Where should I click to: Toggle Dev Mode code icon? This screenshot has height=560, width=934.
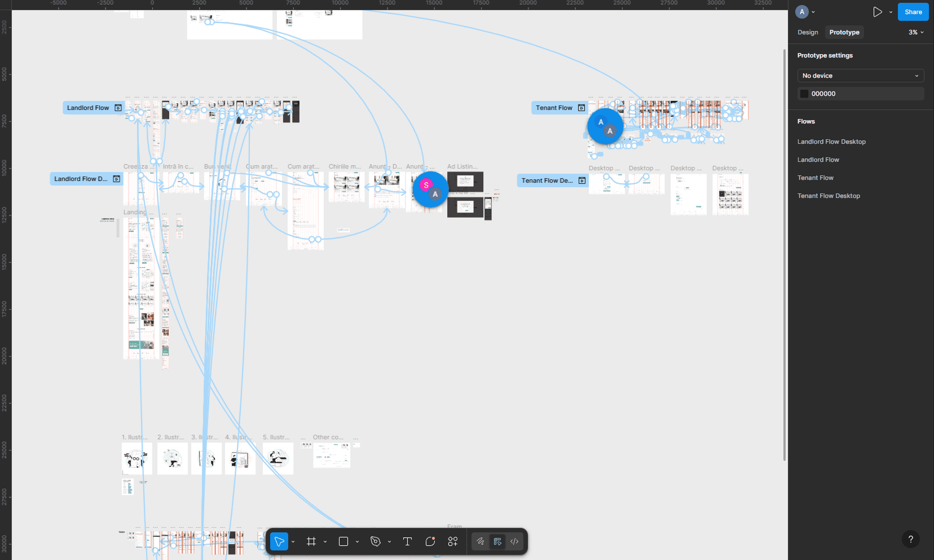(514, 541)
